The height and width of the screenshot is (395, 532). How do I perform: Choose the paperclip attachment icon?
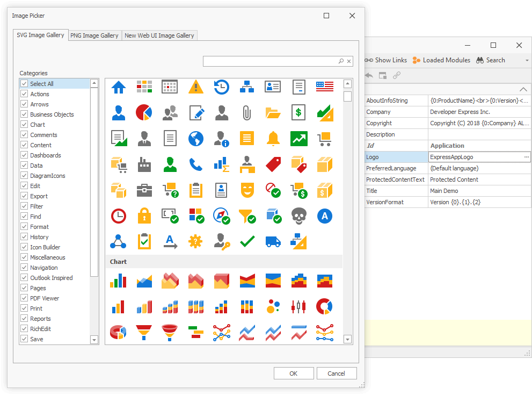tap(247, 112)
